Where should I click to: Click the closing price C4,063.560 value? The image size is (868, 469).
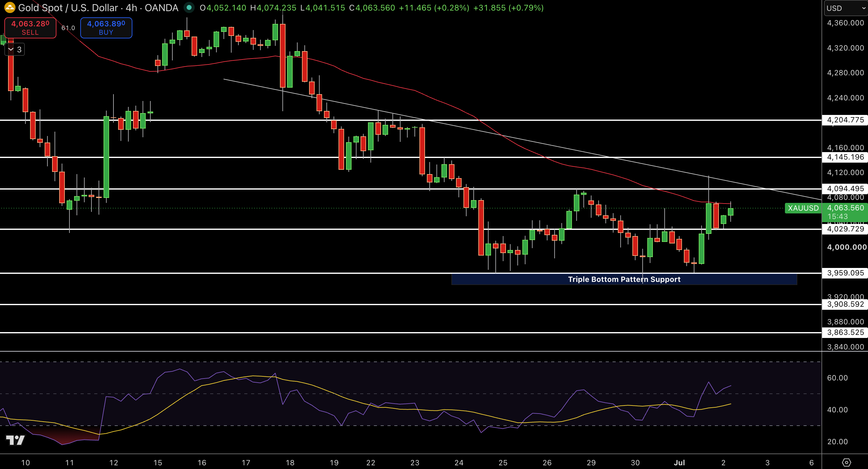[372, 8]
